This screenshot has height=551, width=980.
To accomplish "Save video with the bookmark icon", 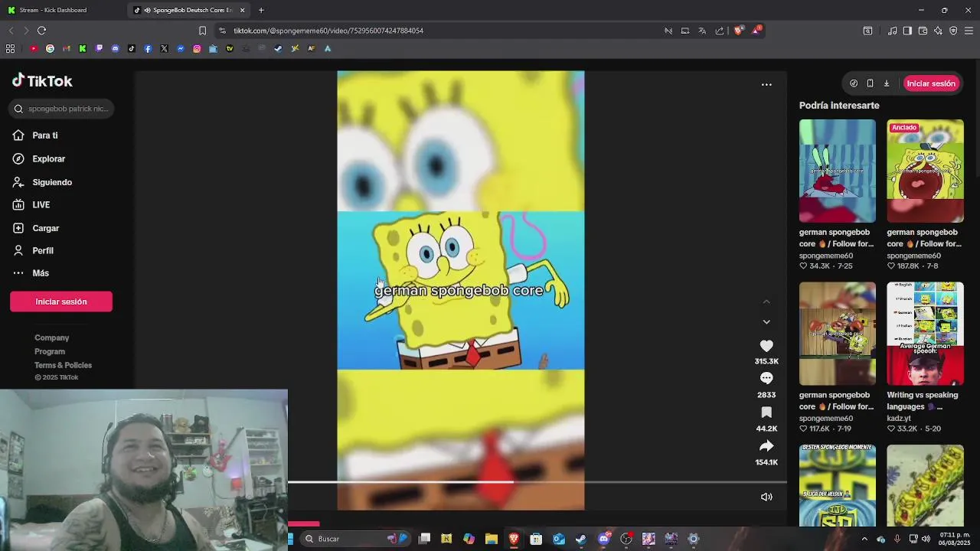I will (x=766, y=412).
